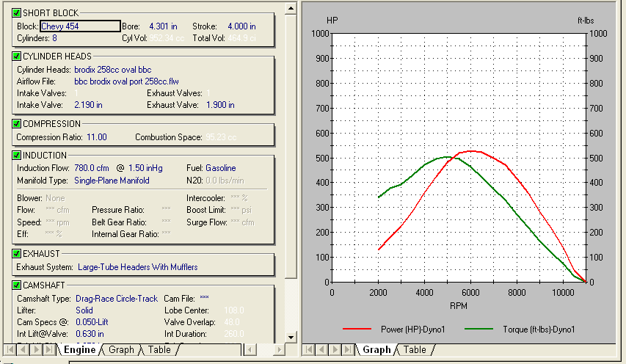Switch to Table tab in engine pane
The height and width of the screenshot is (364, 626).
pyautogui.click(x=159, y=350)
